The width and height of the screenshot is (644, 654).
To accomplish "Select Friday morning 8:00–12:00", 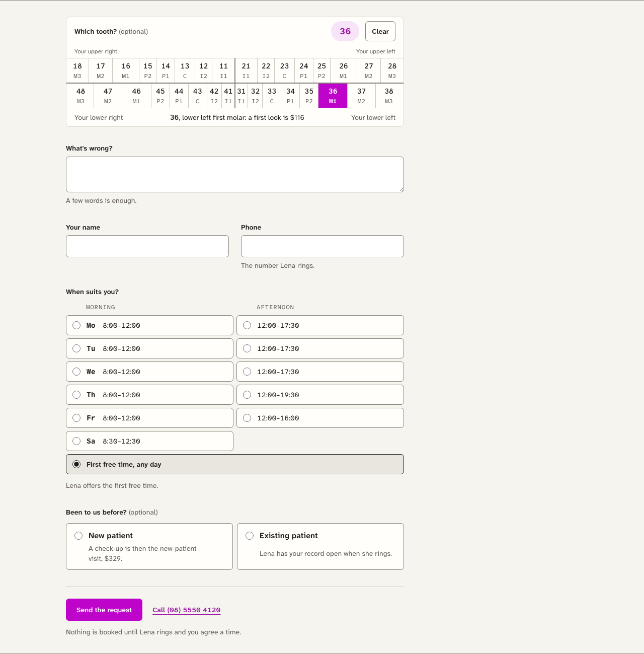I will coord(149,418).
